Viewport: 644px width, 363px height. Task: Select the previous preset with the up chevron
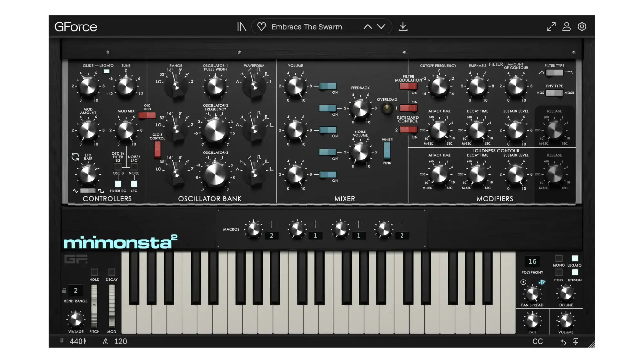click(x=368, y=27)
